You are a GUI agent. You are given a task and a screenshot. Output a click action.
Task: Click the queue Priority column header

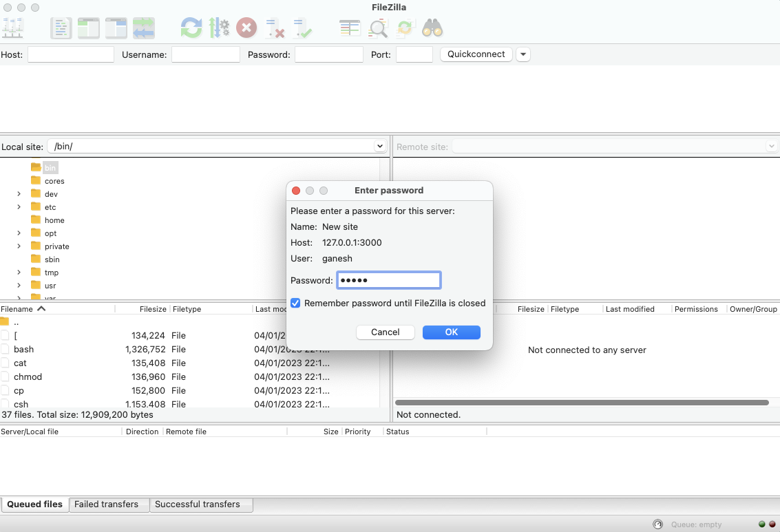[363, 432]
